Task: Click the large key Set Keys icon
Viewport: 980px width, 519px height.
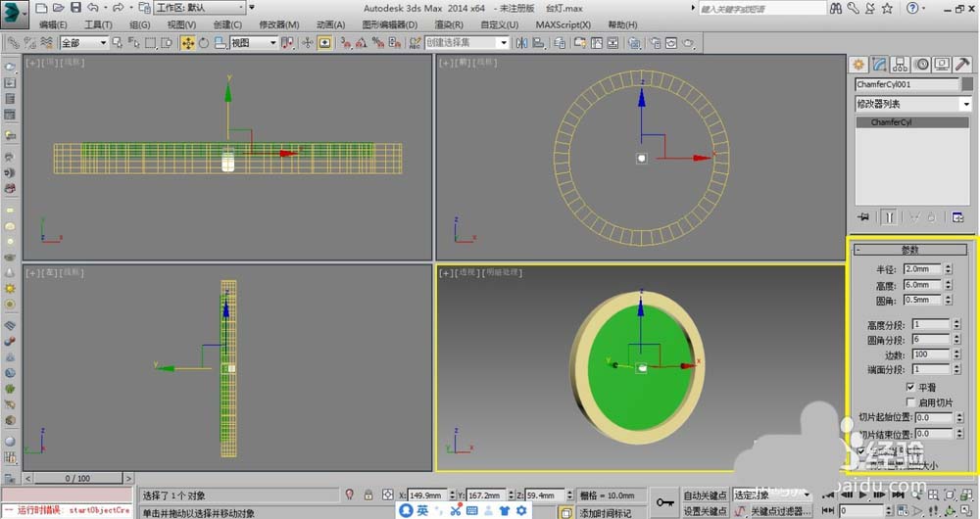Action: tap(665, 502)
